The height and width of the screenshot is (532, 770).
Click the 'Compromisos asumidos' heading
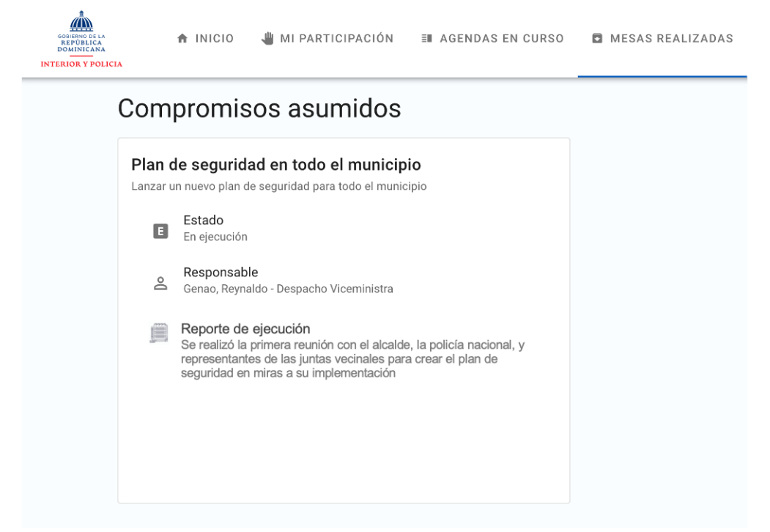(x=259, y=108)
